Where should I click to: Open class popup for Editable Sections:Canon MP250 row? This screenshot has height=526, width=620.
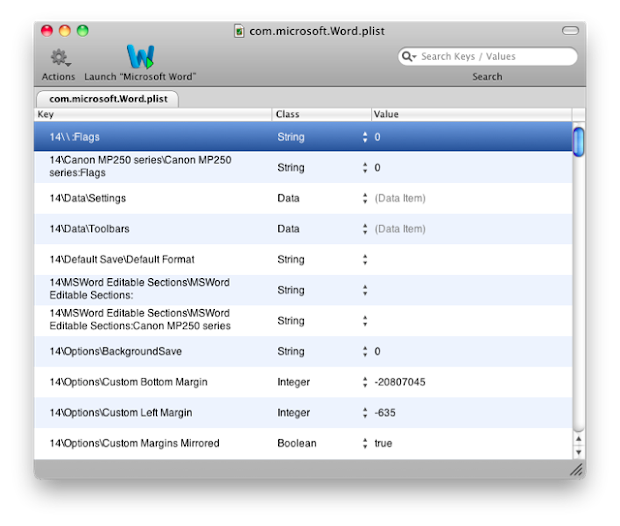pos(365,321)
